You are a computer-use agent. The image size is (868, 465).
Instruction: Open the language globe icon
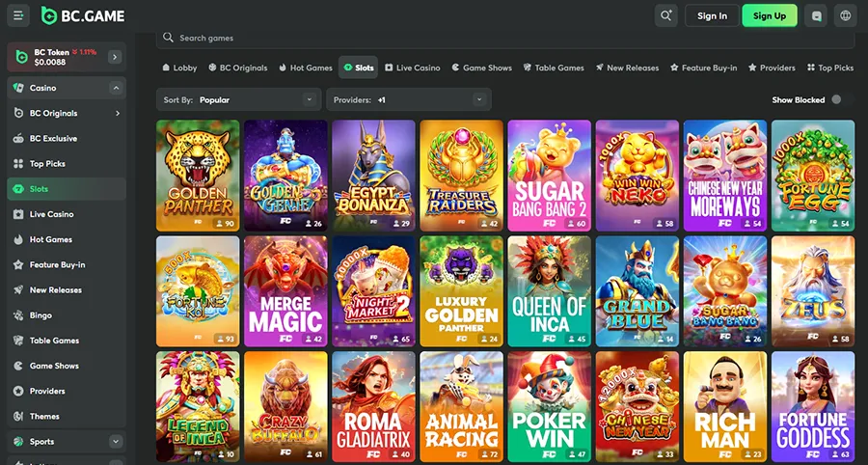click(x=845, y=15)
